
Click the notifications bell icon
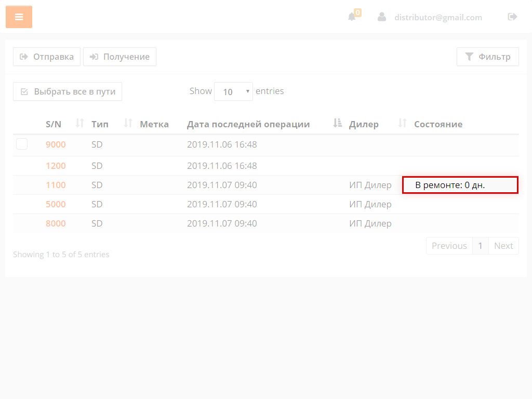click(352, 17)
